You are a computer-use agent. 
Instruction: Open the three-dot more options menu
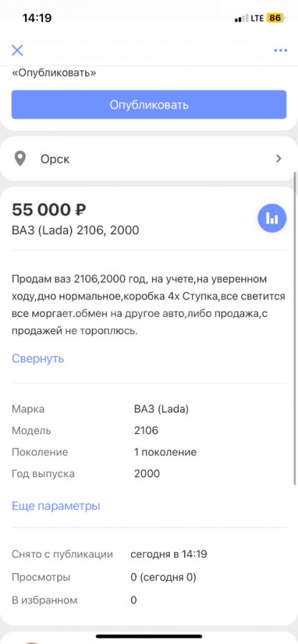[280, 51]
